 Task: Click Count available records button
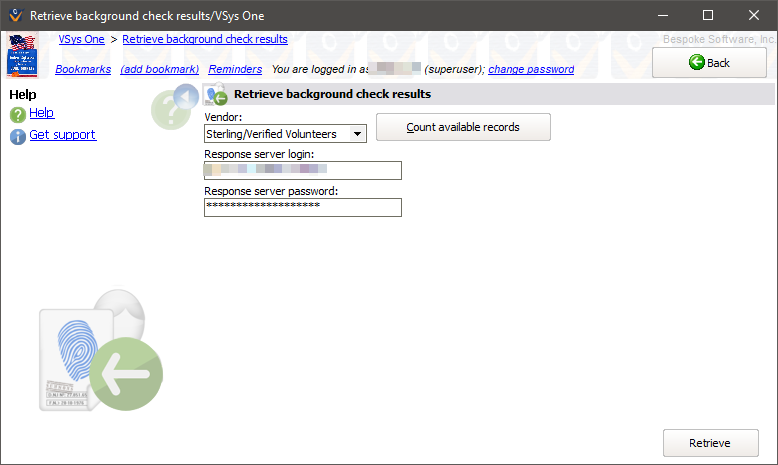coord(463,128)
